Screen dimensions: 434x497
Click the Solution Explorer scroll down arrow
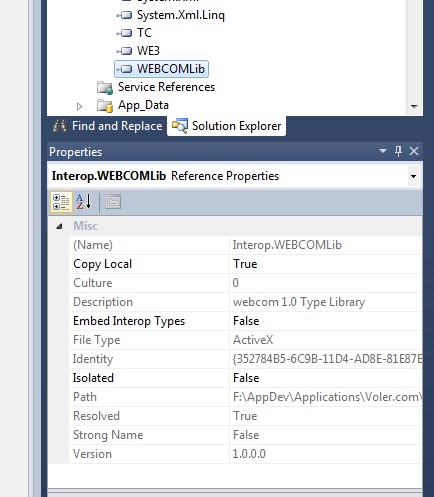(x=414, y=107)
